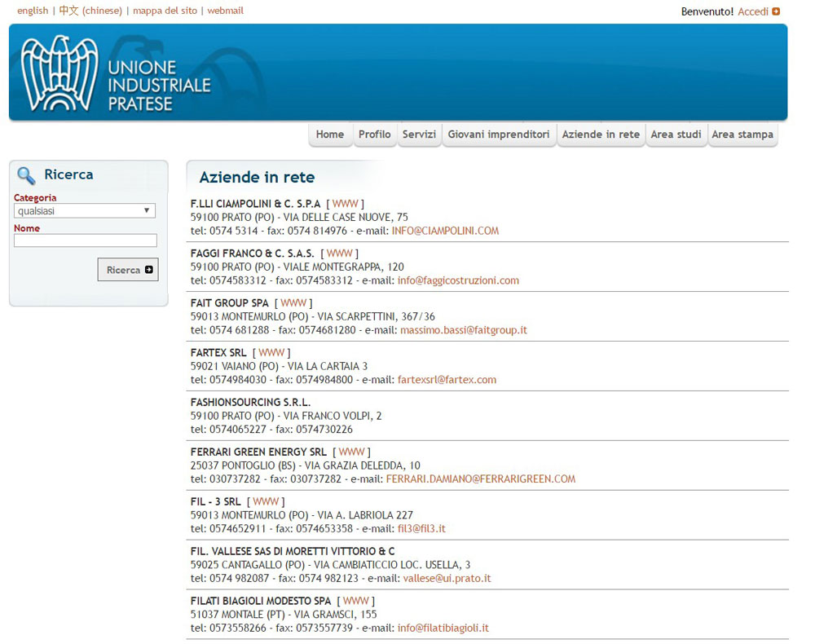Select the Giovani imprenditori tab
Screen dimensions: 815x644
pyautogui.click(x=499, y=135)
